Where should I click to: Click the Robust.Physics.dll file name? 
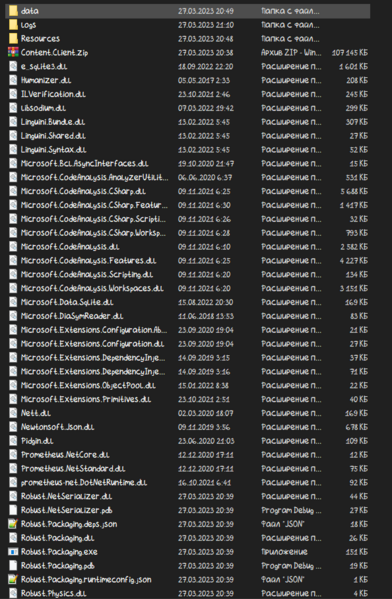point(53,593)
